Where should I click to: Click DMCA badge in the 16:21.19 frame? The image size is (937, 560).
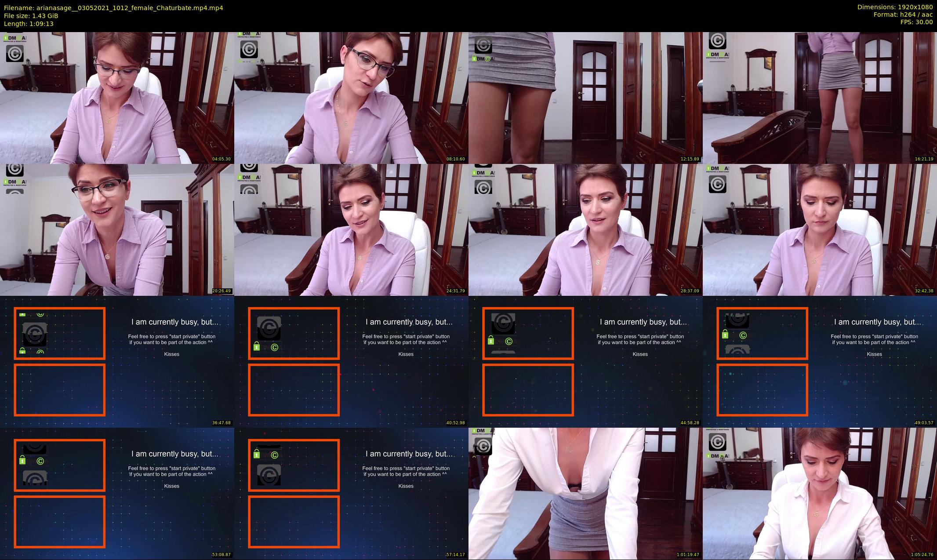[x=719, y=55]
